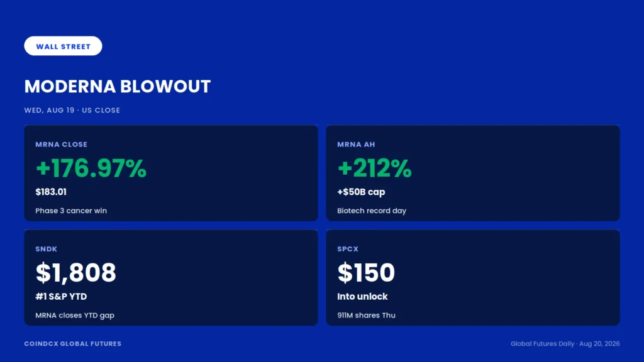The height and width of the screenshot is (362, 644).
Task: Open the MRNA CLOSE card
Action: coord(171,173)
